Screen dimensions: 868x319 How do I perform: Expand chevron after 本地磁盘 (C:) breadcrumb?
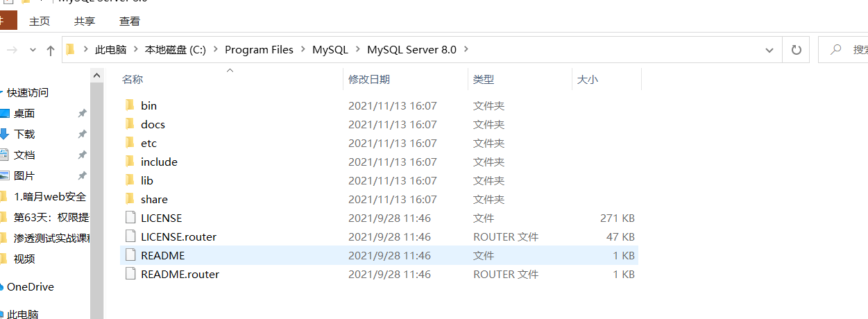pyautogui.click(x=216, y=50)
